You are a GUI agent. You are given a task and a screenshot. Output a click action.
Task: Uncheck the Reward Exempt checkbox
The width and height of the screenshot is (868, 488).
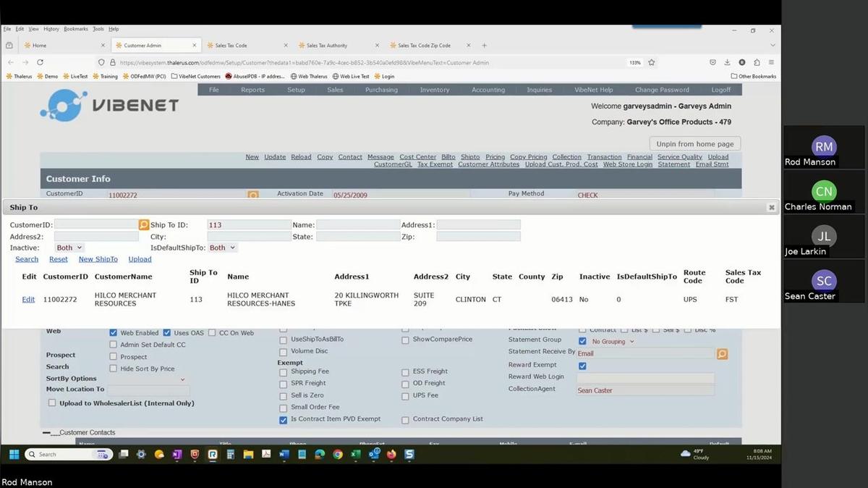[x=582, y=366]
